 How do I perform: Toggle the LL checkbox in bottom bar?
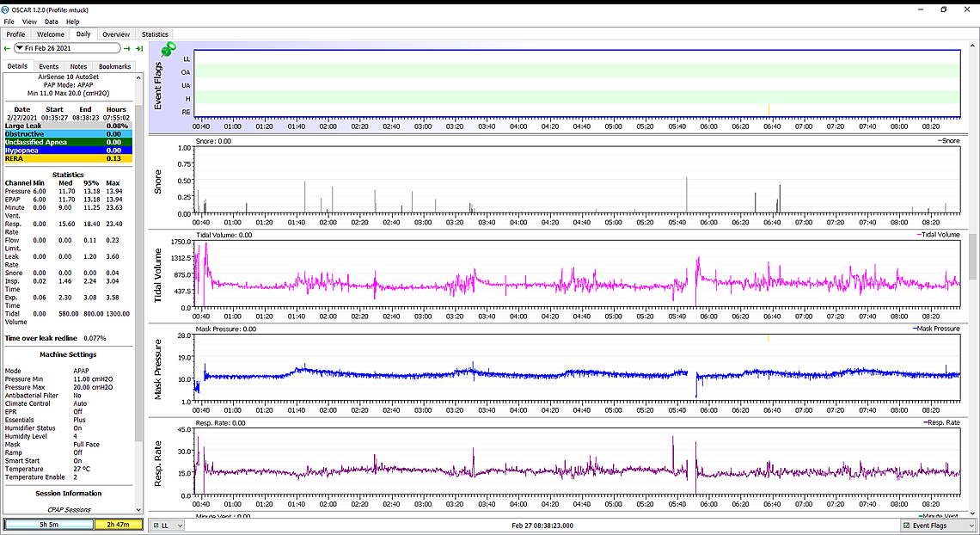pyautogui.click(x=156, y=526)
